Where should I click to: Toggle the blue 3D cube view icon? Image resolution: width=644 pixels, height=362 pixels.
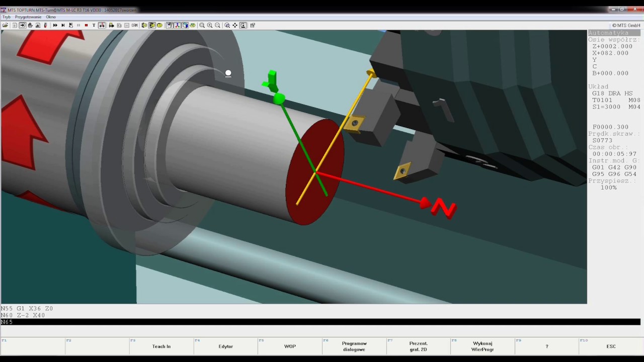click(x=185, y=25)
